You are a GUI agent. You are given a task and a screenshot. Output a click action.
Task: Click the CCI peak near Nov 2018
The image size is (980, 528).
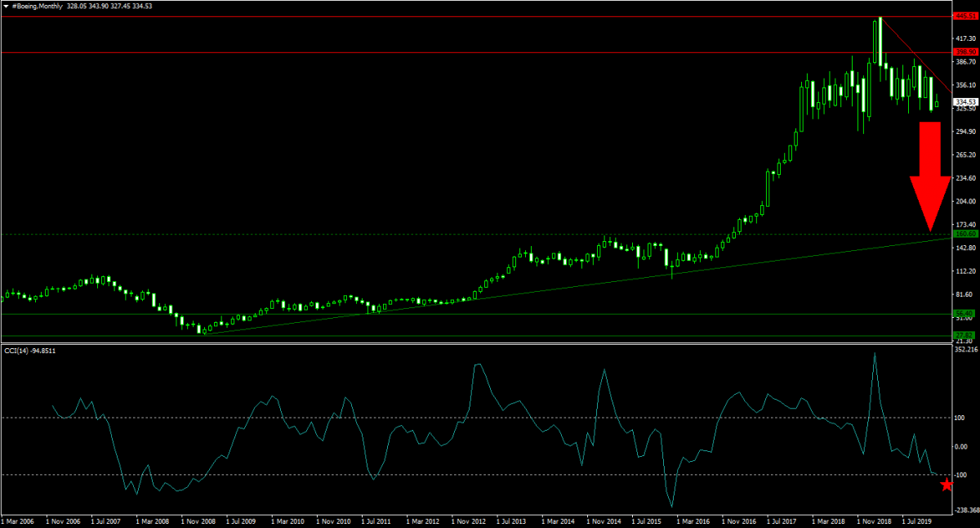click(x=875, y=355)
